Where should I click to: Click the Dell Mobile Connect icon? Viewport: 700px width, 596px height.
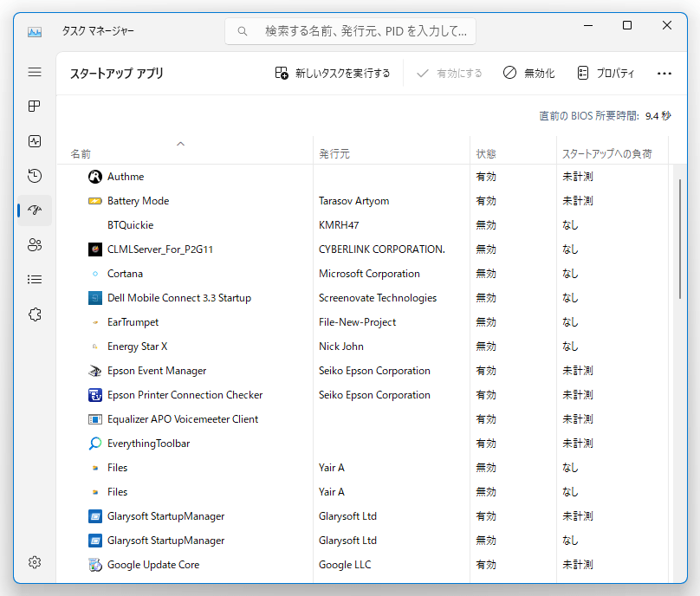tap(95, 298)
